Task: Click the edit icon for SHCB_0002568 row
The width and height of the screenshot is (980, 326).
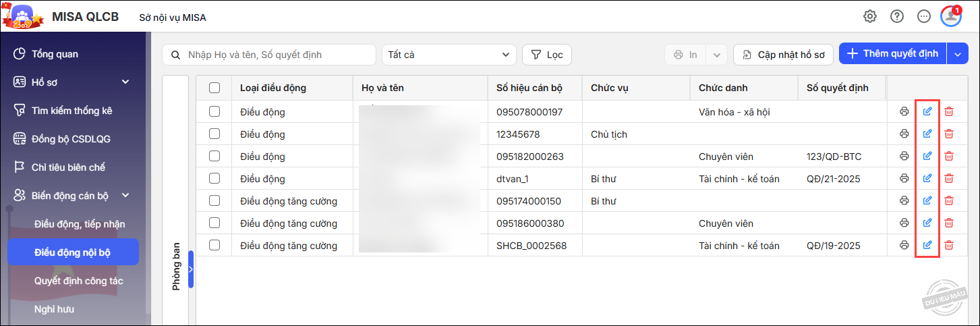Action: (x=927, y=245)
